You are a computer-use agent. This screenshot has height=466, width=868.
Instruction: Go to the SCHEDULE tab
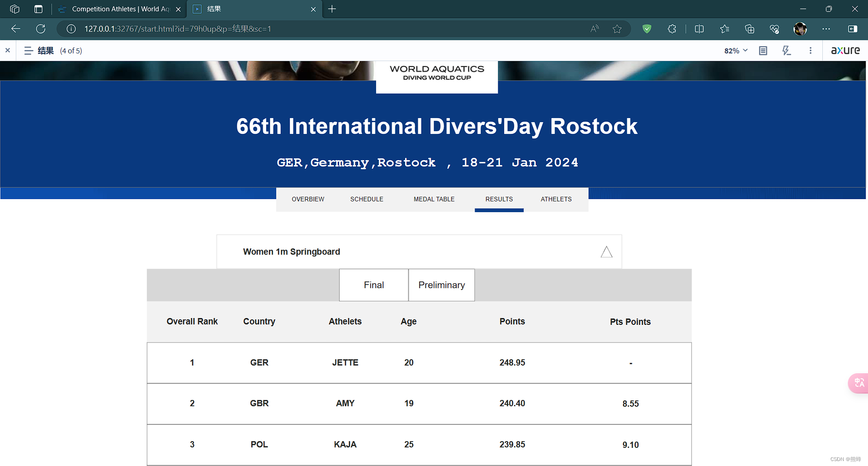pyautogui.click(x=367, y=199)
